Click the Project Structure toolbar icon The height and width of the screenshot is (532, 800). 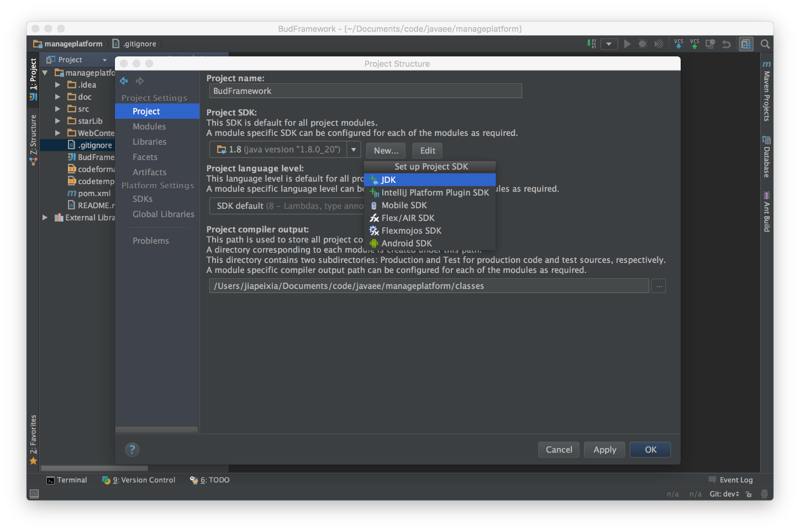(x=746, y=44)
